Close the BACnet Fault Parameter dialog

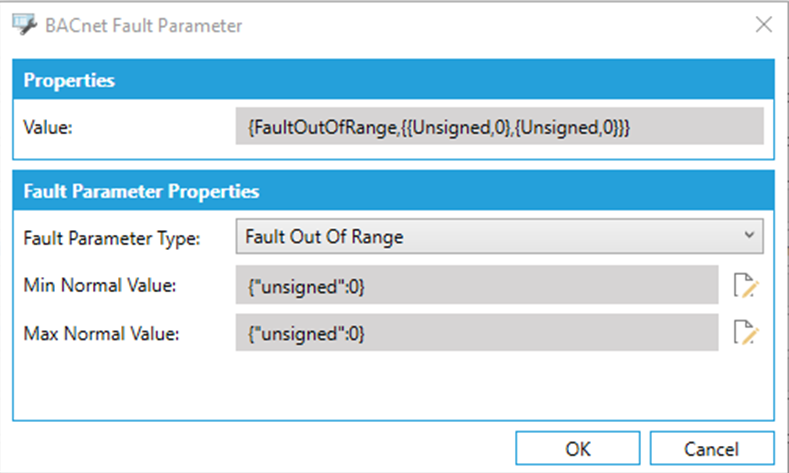pos(762,25)
